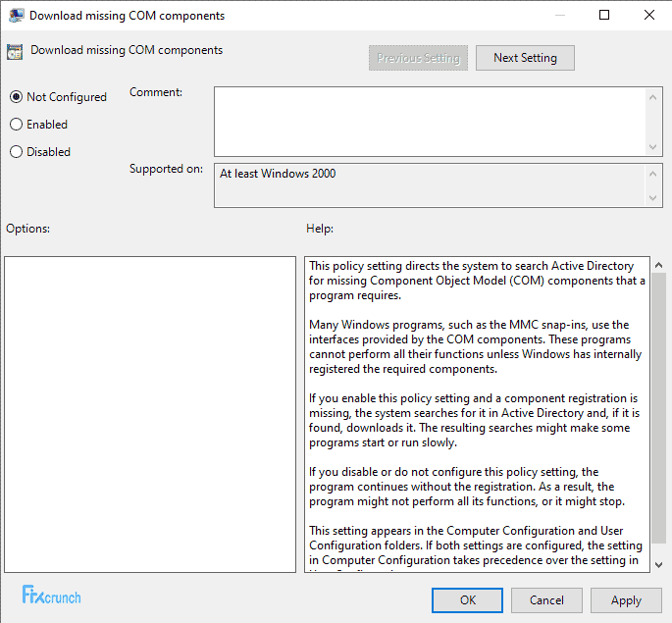Click the Help text first paragraph
Screen dimensions: 672x623
pos(477,281)
